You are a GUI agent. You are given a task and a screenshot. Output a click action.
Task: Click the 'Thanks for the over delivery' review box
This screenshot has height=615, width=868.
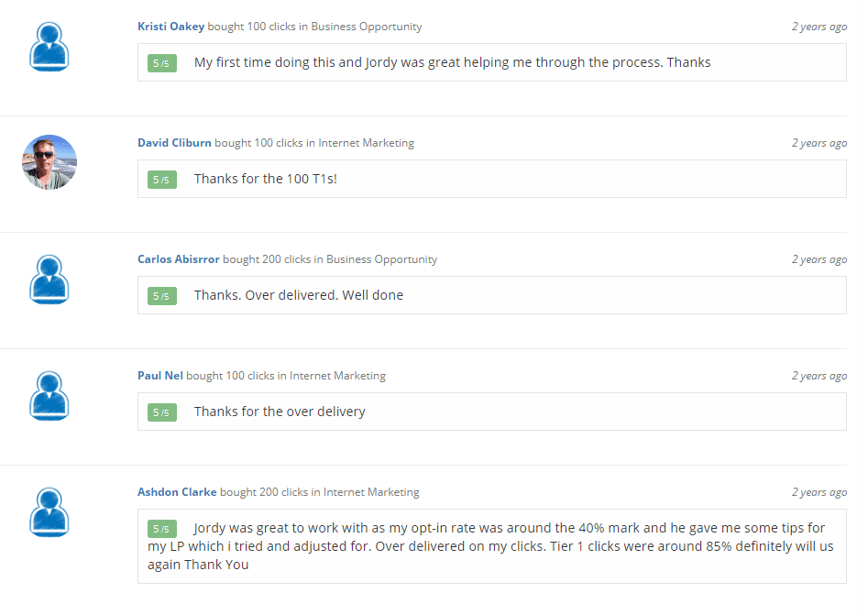click(x=491, y=412)
